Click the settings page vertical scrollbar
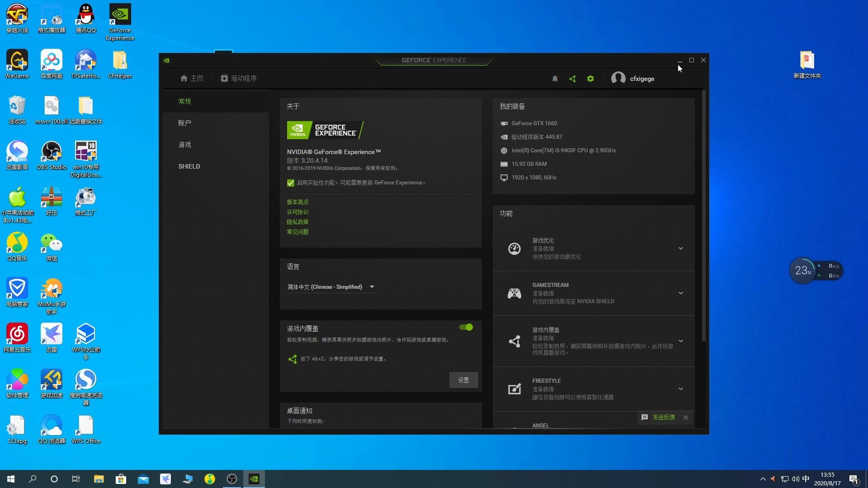 [x=703, y=215]
